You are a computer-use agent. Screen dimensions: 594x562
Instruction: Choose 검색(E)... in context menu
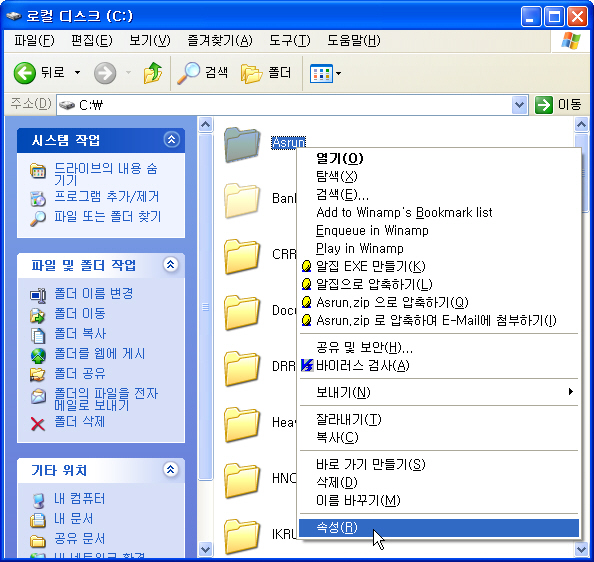pyautogui.click(x=439, y=195)
